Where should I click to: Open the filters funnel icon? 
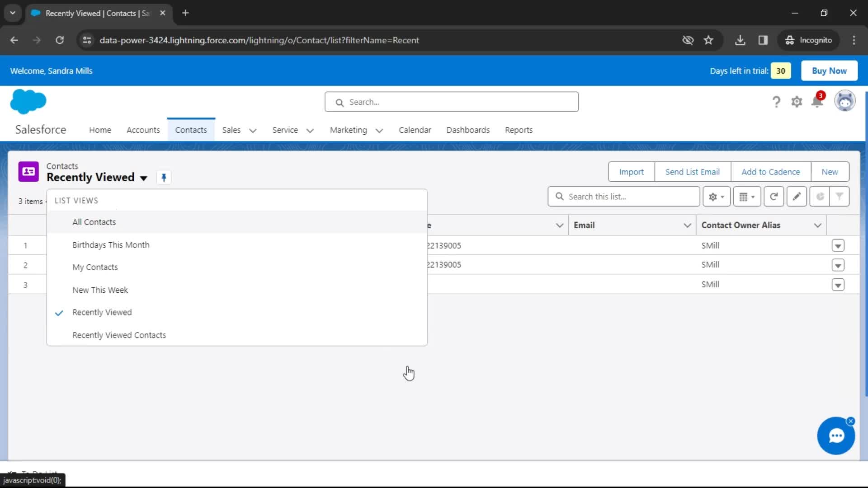click(839, 197)
